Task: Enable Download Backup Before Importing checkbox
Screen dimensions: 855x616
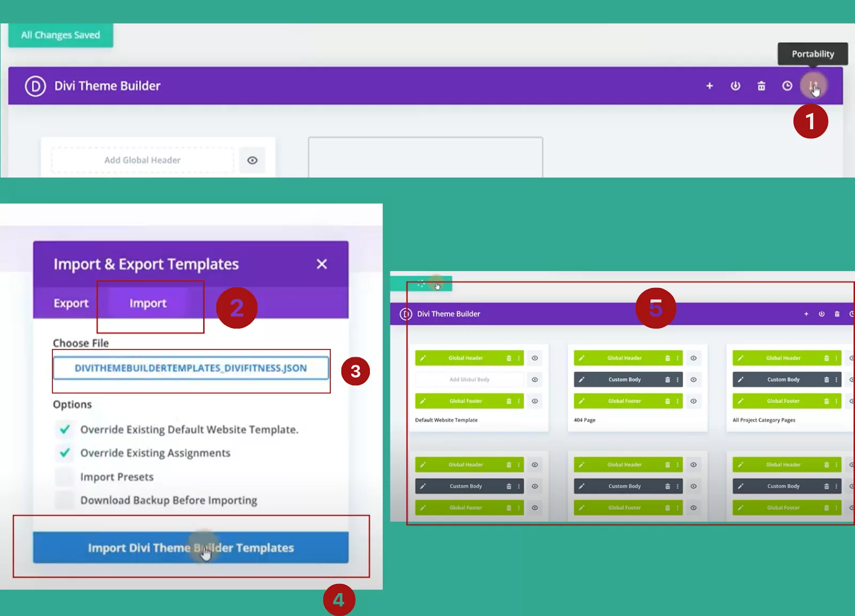Action: [65, 500]
